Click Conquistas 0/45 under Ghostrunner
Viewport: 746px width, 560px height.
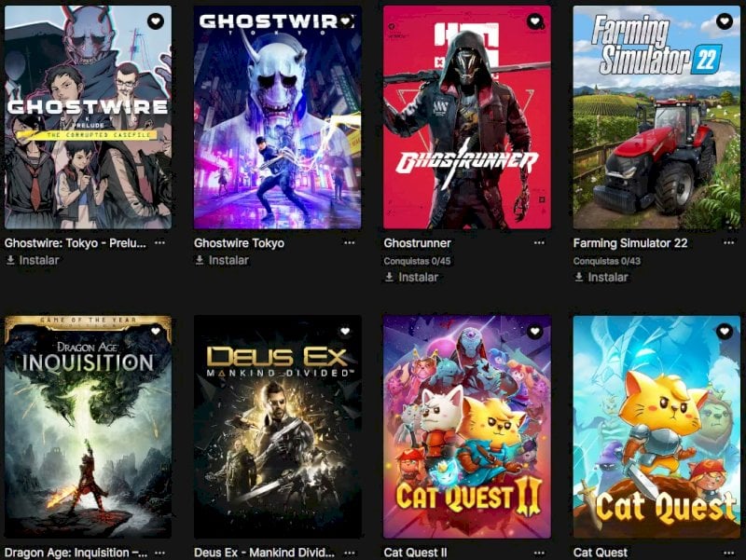[417, 261]
